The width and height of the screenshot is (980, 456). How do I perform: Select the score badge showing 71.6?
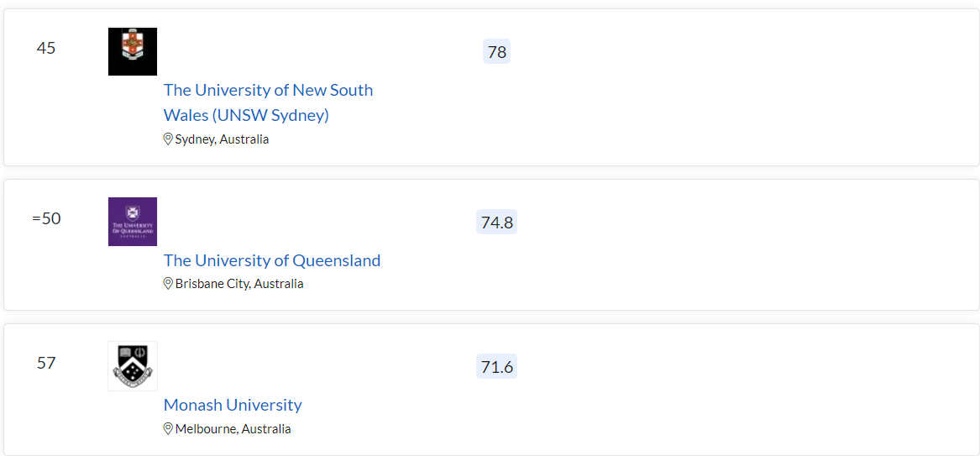point(497,367)
